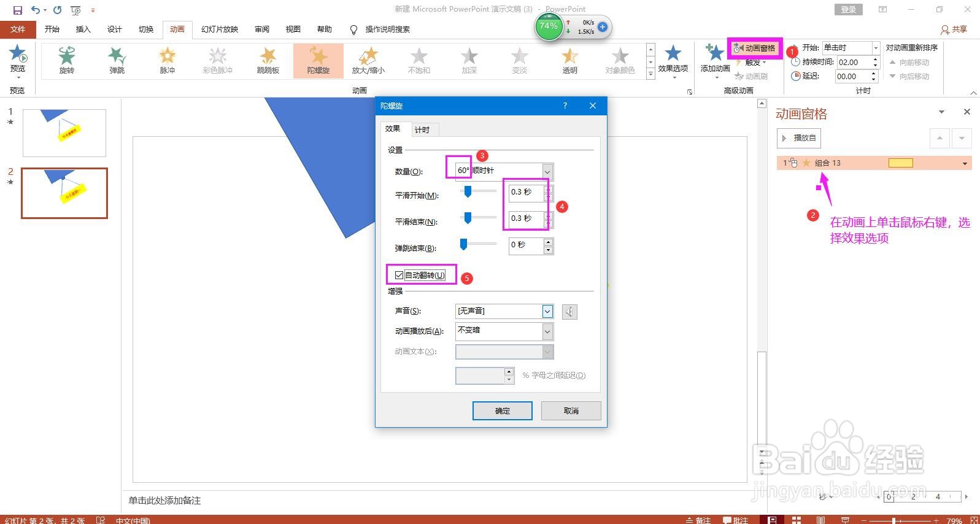Image resolution: width=980 pixels, height=524 pixels.
Task: Select the 脉冲 pulse animation effect
Action: pyautogui.click(x=168, y=60)
